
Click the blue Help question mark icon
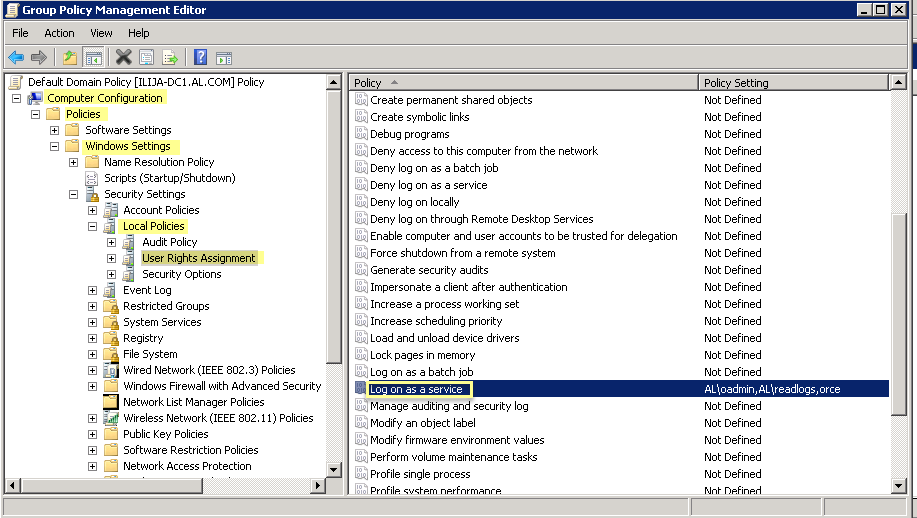point(200,57)
